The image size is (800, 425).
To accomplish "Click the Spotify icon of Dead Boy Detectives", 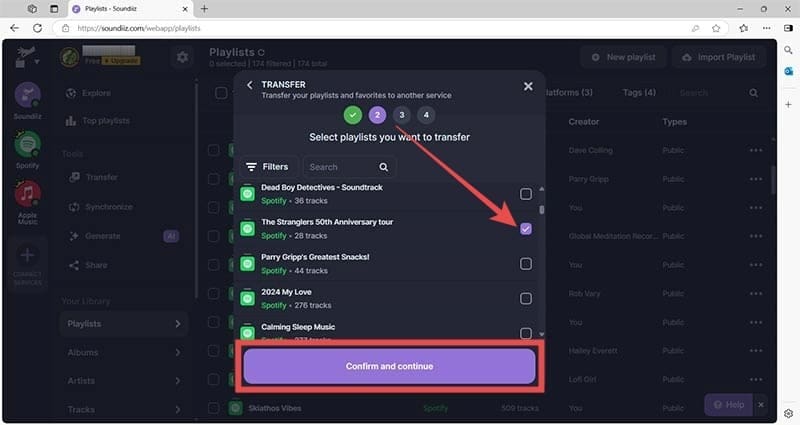I will click(x=247, y=194).
